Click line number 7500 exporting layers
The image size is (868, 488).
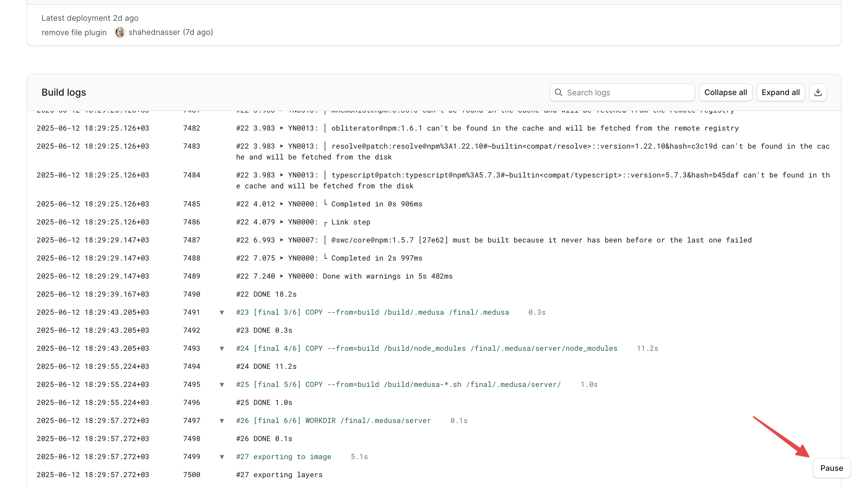191,474
